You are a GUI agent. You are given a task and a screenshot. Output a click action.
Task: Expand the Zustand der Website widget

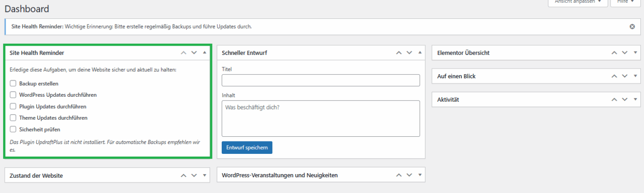click(x=204, y=175)
